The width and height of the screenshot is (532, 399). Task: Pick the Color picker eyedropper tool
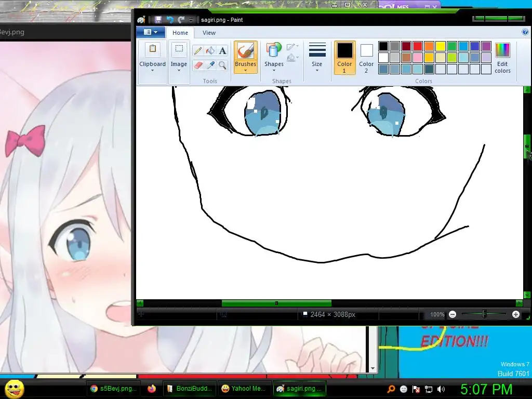point(210,65)
